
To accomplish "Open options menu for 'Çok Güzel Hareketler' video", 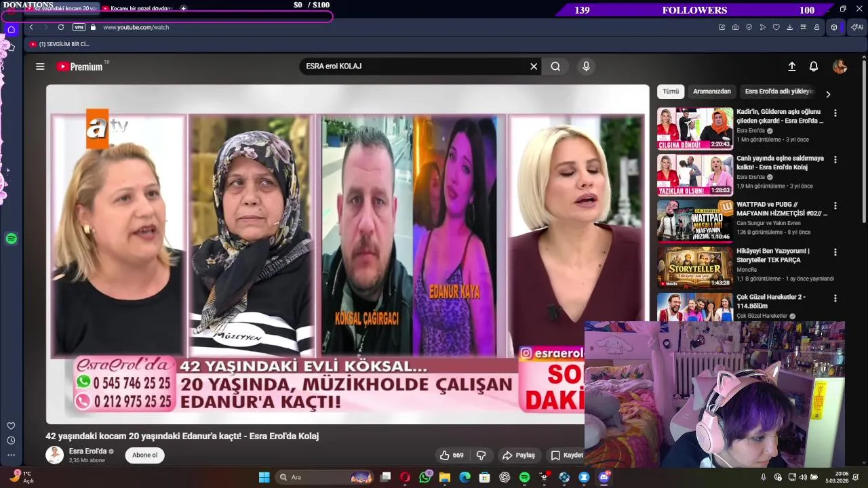I will tap(835, 298).
